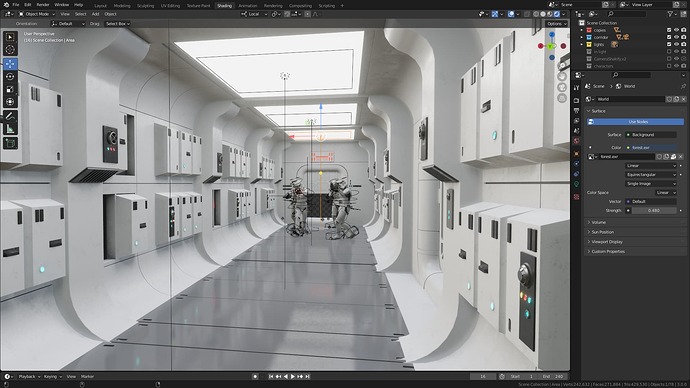Disable rendering of the lights collection
Image resolution: width=690 pixels, height=388 pixels.
(x=683, y=44)
